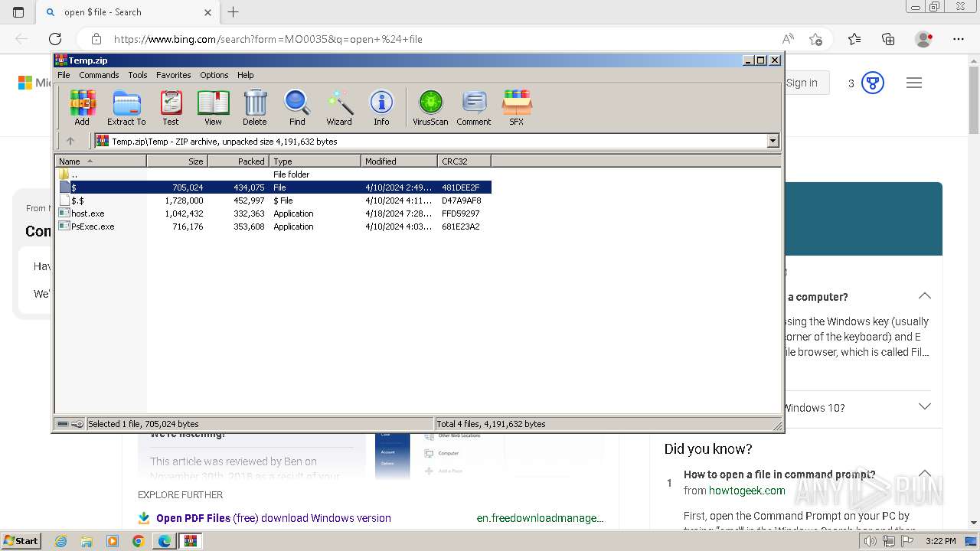Click the 1,042,432 size value
This screenshot has height=551, width=980.
184,214
